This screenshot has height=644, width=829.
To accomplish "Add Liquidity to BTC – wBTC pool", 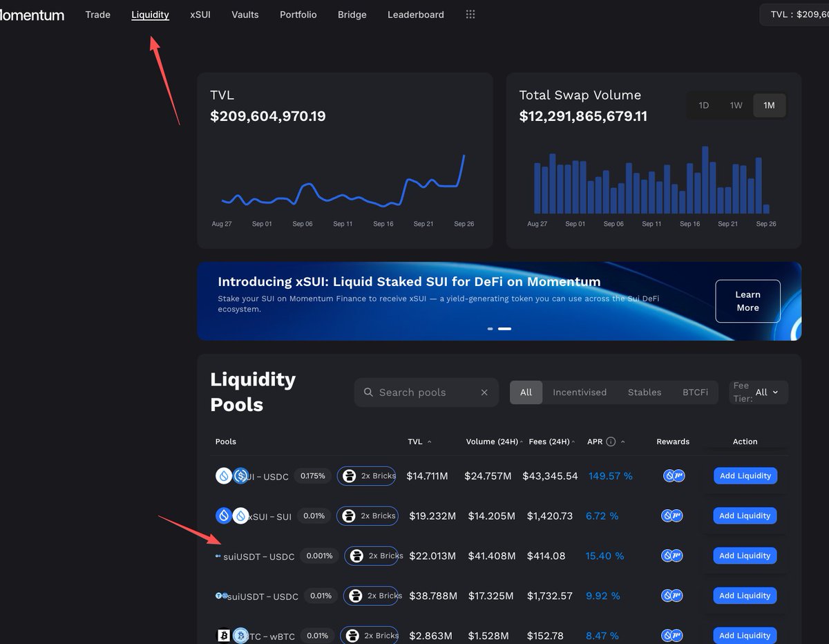I will click(745, 636).
